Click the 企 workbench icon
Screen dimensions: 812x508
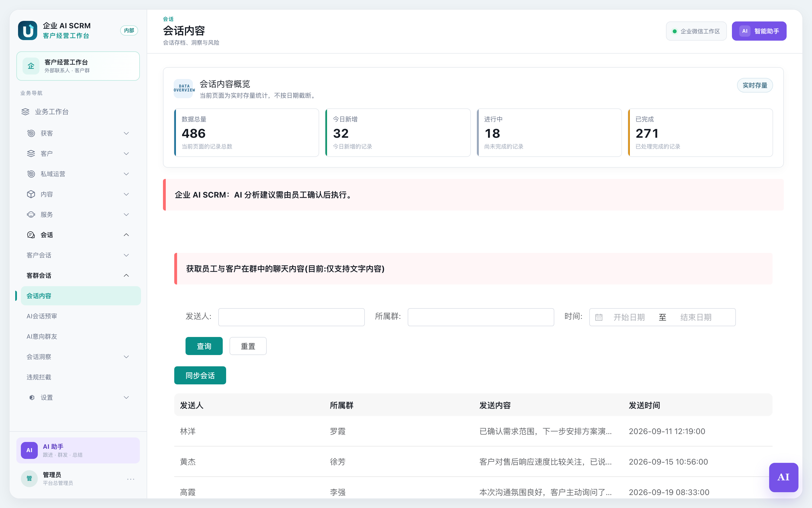click(x=31, y=66)
